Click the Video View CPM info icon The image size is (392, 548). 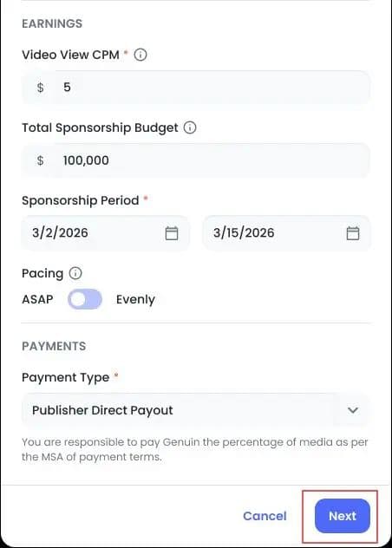[140, 55]
